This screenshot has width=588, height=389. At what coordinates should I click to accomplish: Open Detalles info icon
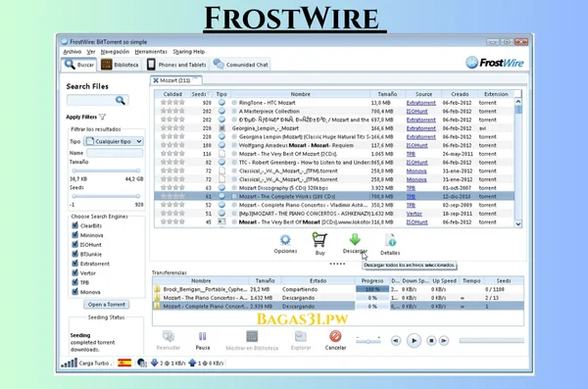390,240
